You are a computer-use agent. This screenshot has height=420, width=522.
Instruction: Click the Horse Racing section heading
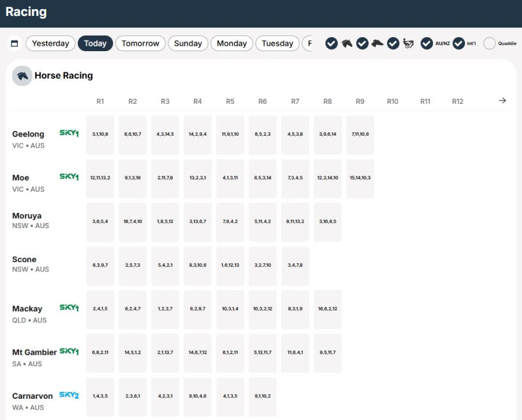click(64, 76)
